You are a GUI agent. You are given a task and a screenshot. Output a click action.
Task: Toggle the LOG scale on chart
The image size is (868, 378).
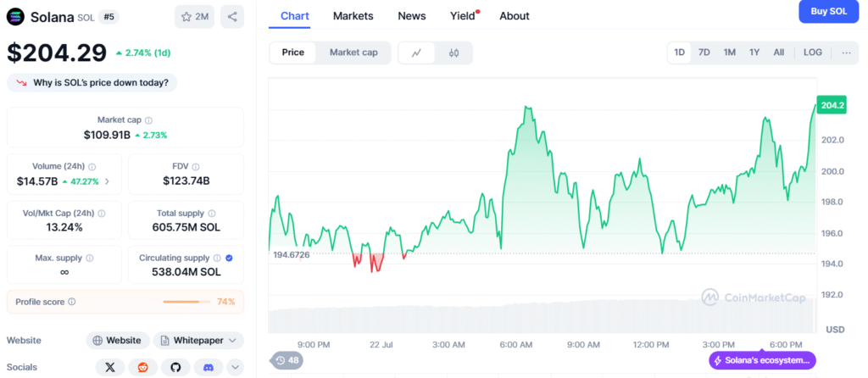tap(812, 53)
